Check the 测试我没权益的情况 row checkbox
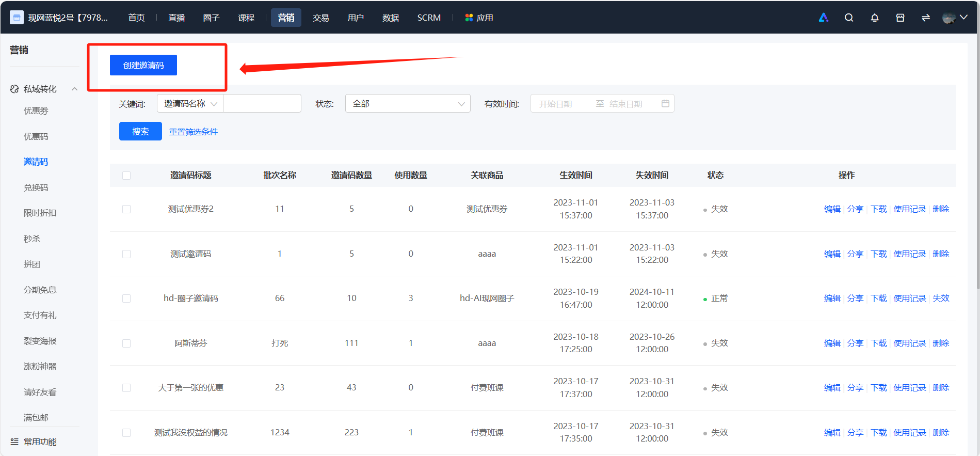The image size is (980, 456). (126, 433)
